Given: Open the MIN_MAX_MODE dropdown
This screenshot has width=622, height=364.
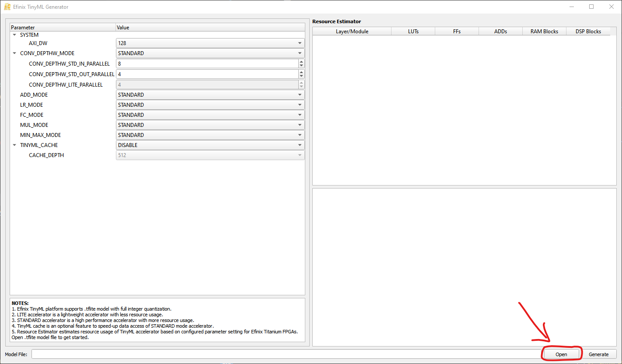Looking at the screenshot, I should coord(210,135).
